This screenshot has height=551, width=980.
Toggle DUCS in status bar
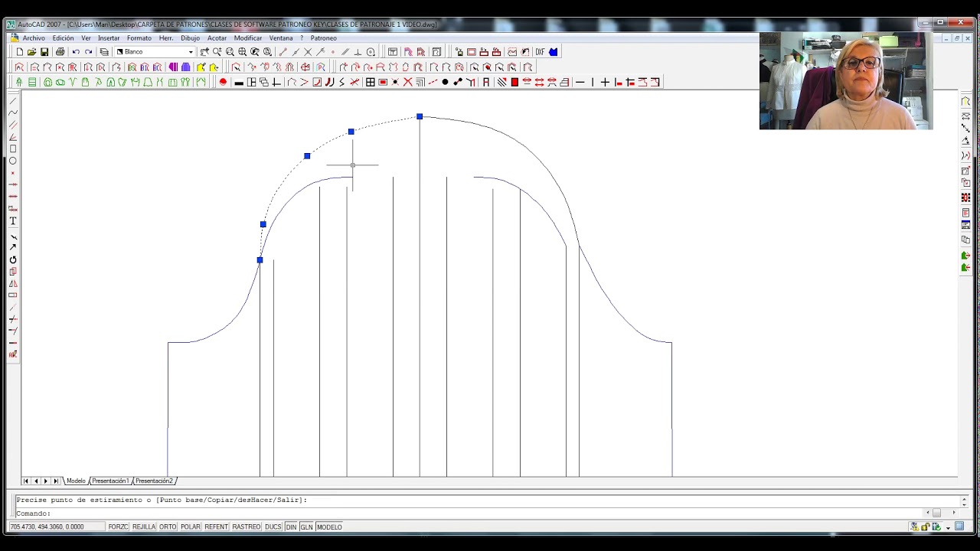point(273,527)
